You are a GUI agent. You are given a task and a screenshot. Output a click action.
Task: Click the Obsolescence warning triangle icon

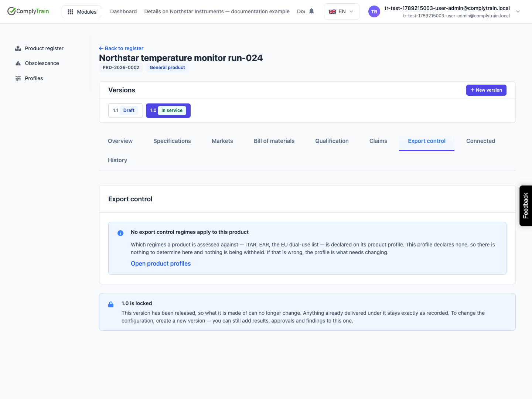click(x=18, y=63)
